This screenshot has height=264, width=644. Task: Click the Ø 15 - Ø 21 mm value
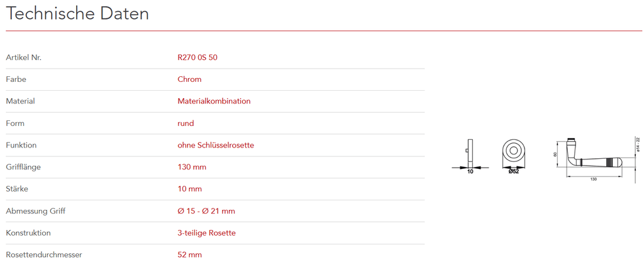pos(206,211)
